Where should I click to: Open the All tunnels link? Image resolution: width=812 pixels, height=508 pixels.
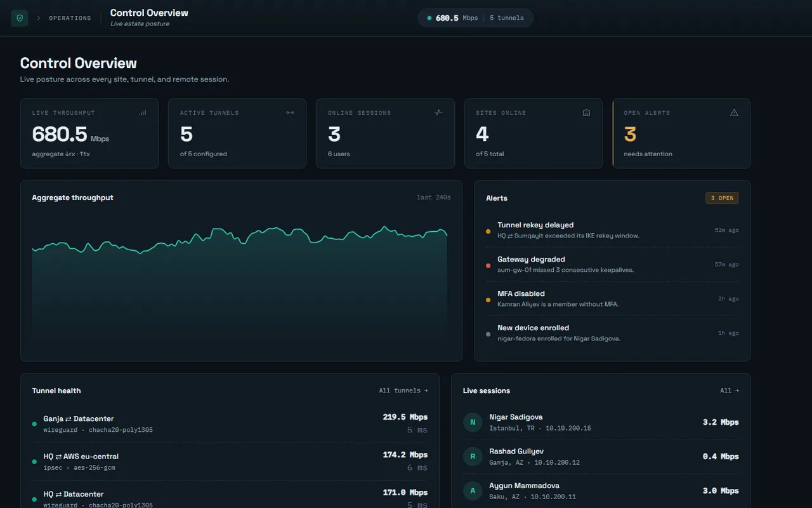coord(403,391)
